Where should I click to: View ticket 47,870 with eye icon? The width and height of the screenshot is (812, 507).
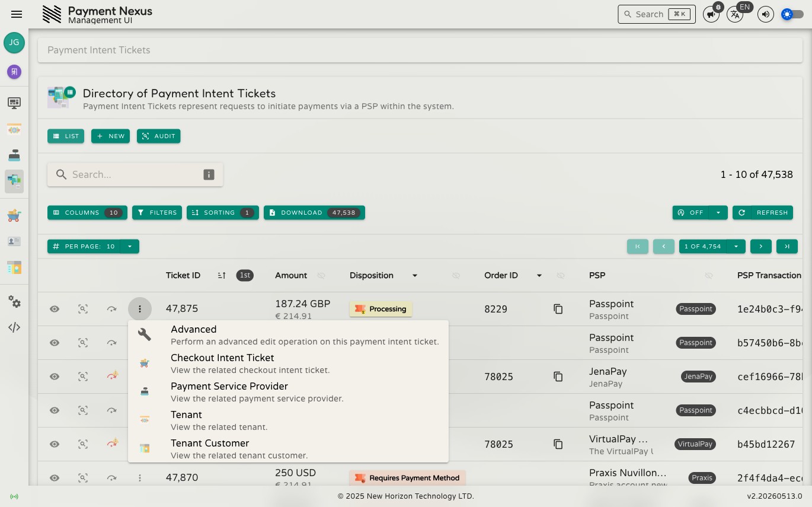(55, 478)
